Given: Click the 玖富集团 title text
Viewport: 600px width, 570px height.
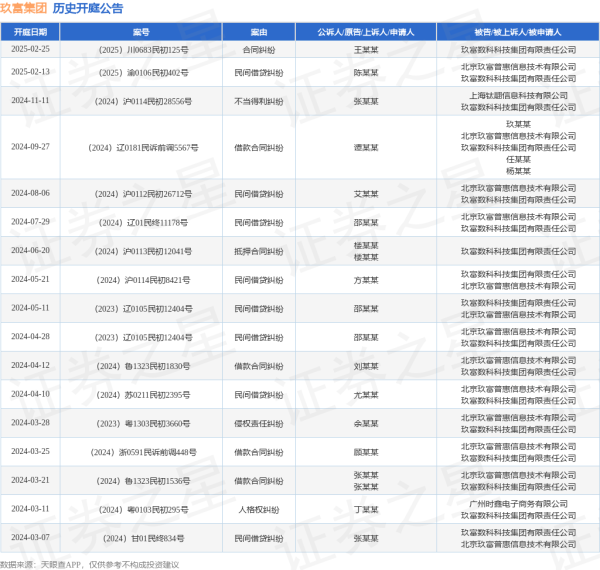Looking at the screenshot, I should click(23, 8).
